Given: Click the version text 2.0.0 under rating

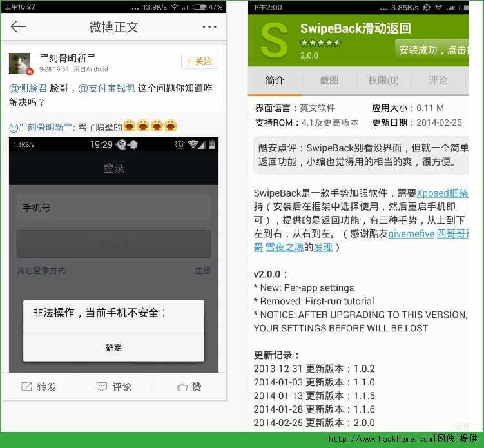Looking at the screenshot, I should point(309,55).
